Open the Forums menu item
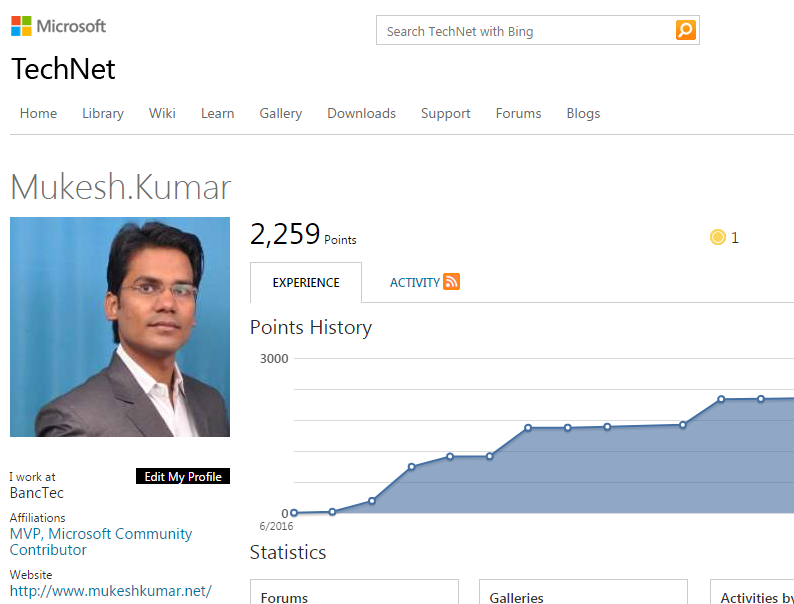 [519, 113]
